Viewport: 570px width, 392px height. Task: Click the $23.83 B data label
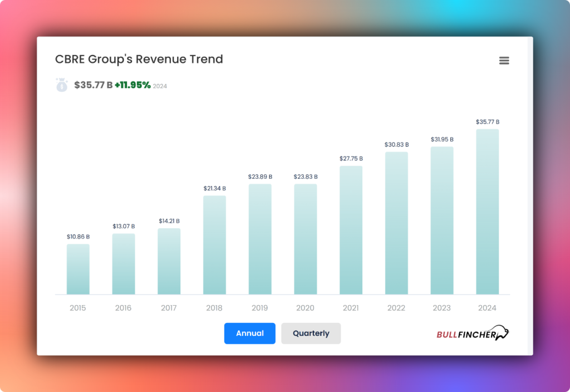[x=306, y=177]
